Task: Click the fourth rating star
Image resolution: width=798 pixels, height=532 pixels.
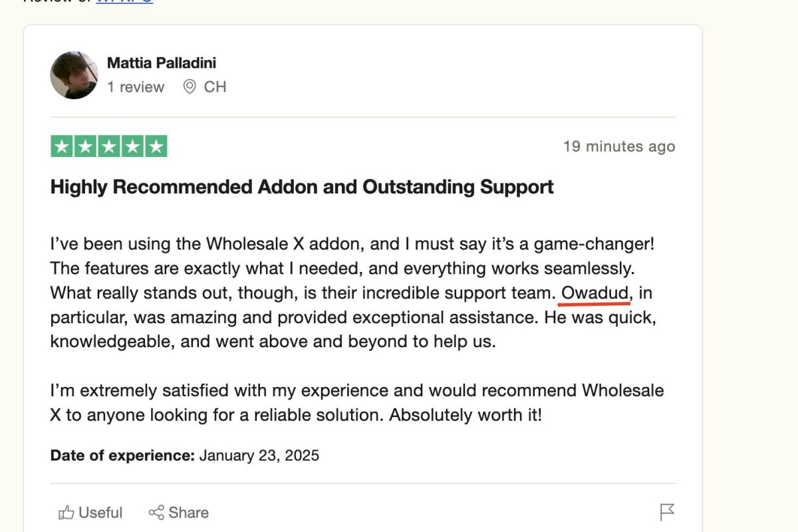Action: tap(132, 145)
